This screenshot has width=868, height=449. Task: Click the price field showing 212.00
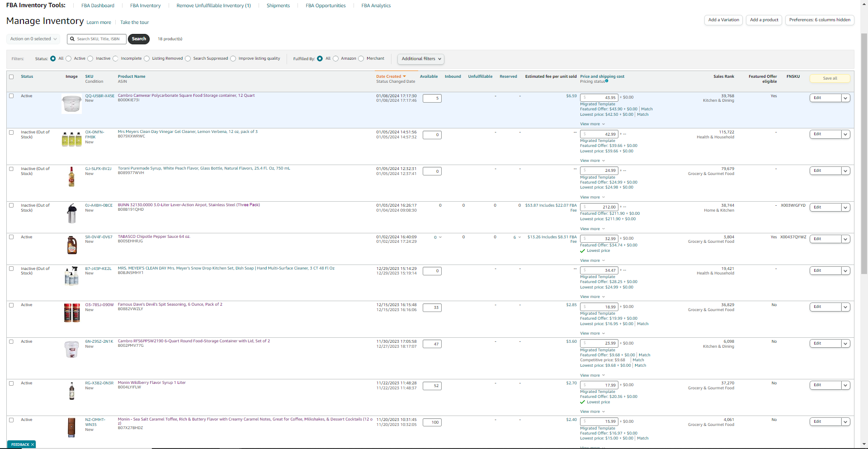[599, 208]
